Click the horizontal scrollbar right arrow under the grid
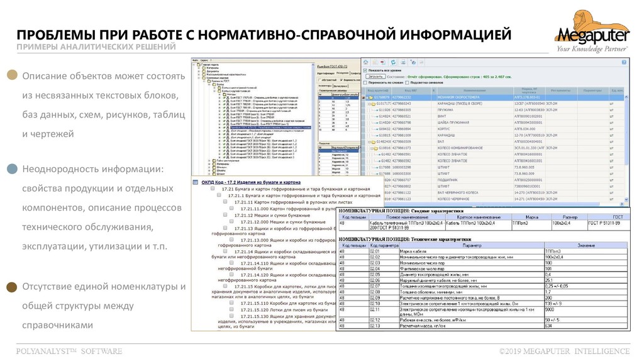The width and height of the screenshot is (644, 362). click(622, 204)
